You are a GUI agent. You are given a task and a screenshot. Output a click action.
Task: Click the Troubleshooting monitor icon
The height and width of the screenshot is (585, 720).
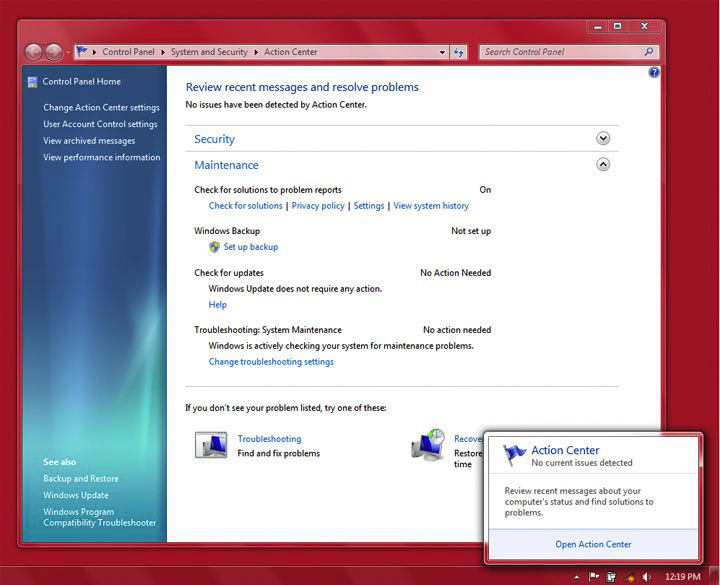[210, 445]
